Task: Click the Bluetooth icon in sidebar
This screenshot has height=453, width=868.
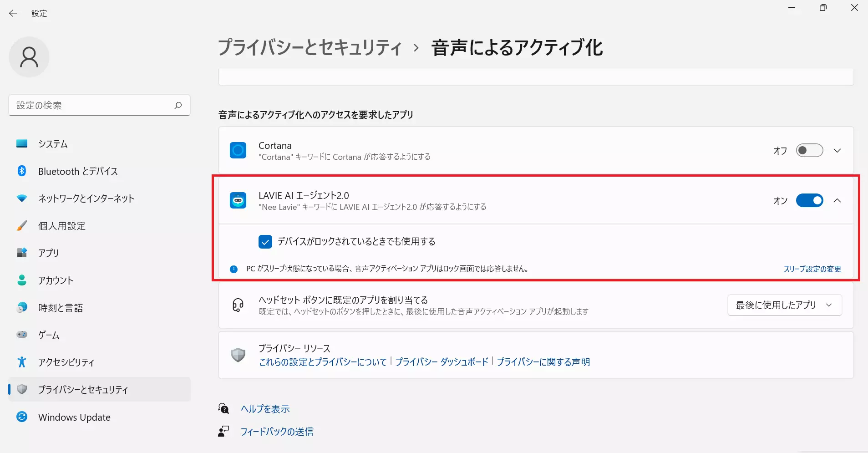Action: 22,171
